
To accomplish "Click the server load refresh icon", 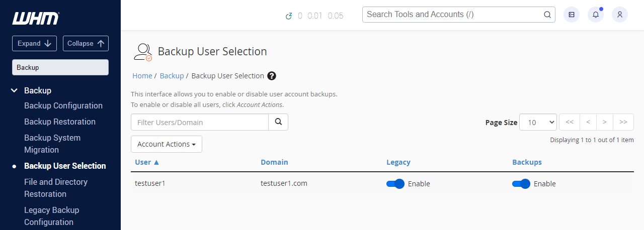I will click(289, 16).
